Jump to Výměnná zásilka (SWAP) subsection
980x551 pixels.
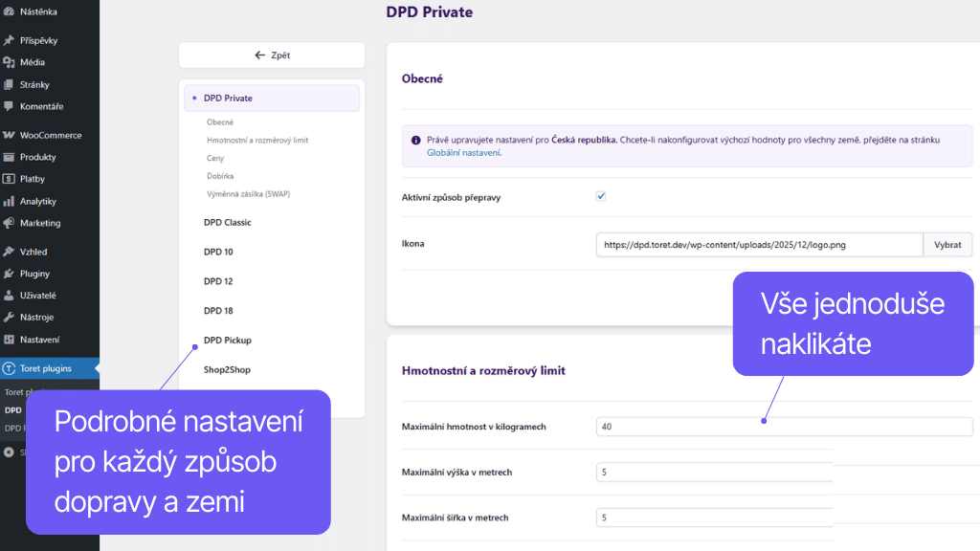(248, 193)
